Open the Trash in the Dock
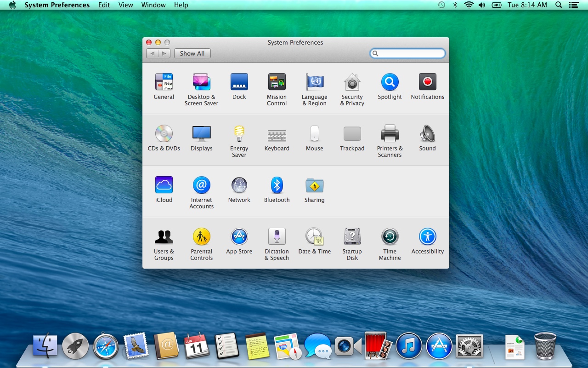 (x=545, y=346)
